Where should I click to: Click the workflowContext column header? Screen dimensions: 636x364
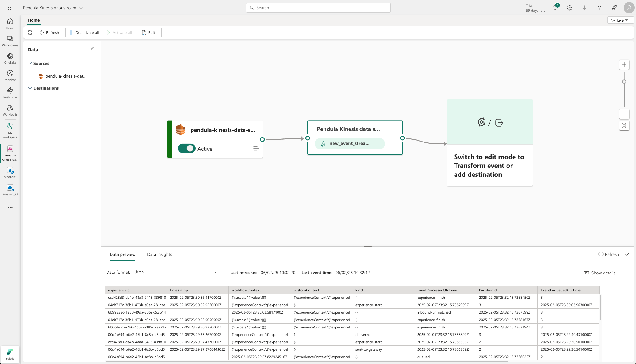tap(260, 290)
